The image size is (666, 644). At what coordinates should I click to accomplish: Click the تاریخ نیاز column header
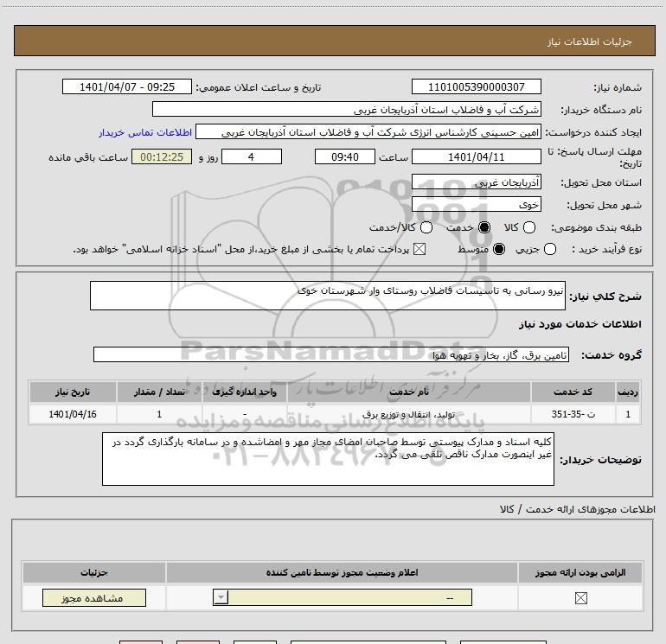click(73, 392)
